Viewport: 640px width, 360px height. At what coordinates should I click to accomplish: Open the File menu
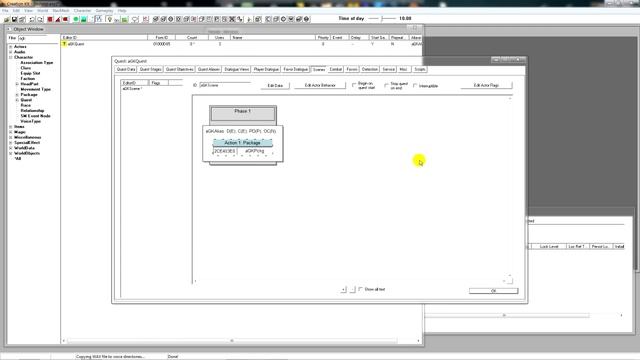click(5, 11)
